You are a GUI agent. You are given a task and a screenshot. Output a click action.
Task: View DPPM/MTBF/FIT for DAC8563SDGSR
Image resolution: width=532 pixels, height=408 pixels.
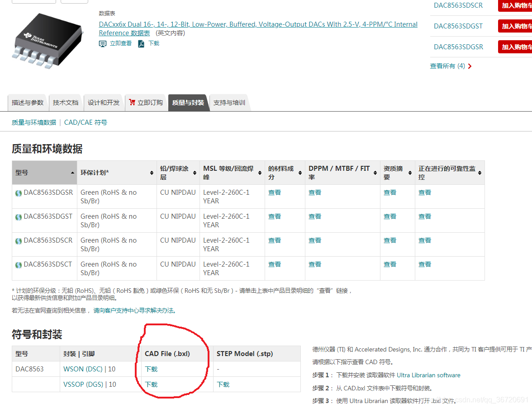[315, 192]
